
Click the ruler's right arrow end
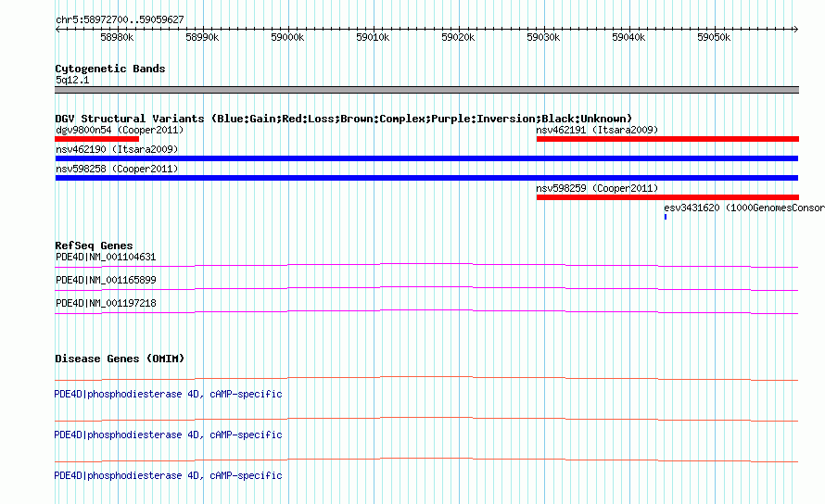pyautogui.click(x=795, y=29)
